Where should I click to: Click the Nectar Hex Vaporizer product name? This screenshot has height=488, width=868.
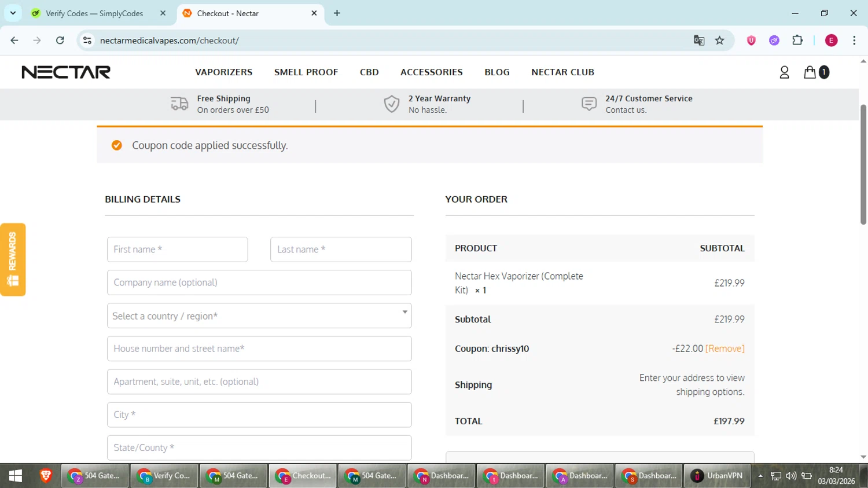pos(519,283)
